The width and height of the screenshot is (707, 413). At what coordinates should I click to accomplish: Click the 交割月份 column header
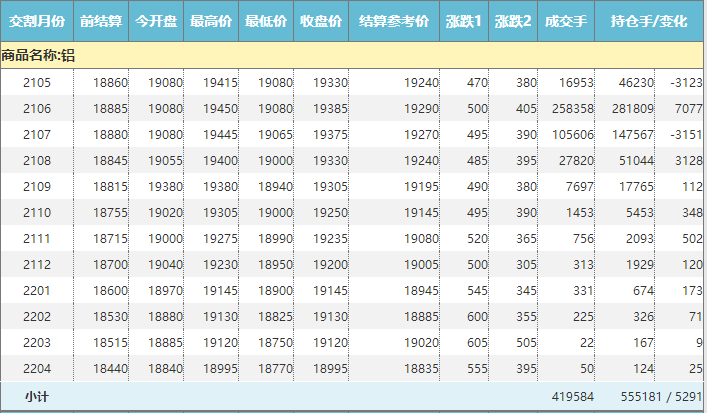pos(37,21)
